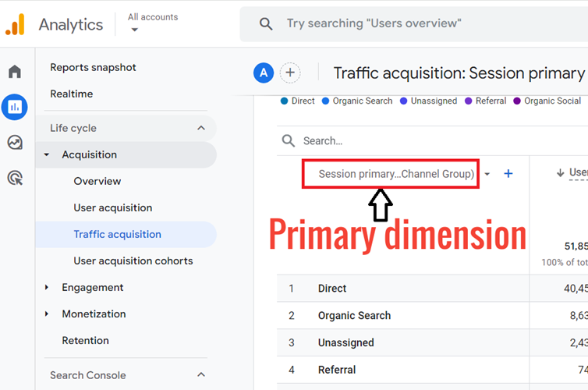Click the 'Direct' table row
Viewport: 588px width, 390px height.
432,289
